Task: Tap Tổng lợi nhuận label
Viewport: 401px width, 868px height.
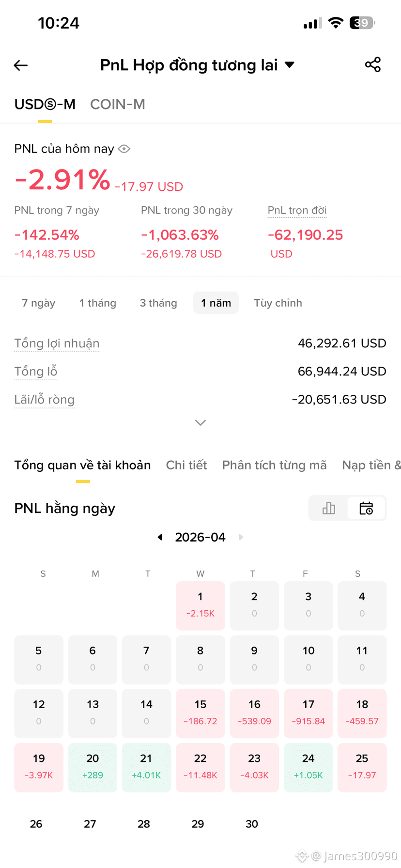Action: click(x=57, y=343)
